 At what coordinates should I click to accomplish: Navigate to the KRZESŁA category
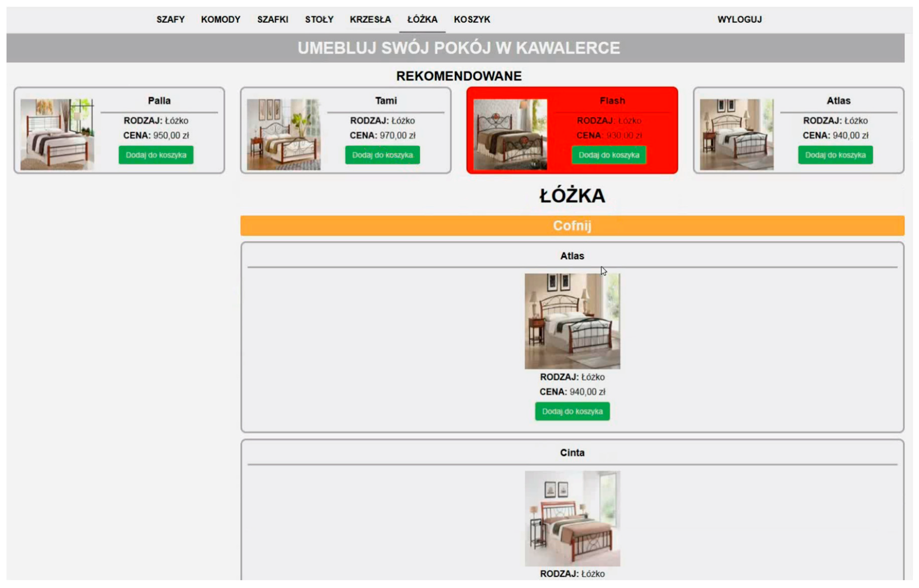370,19
